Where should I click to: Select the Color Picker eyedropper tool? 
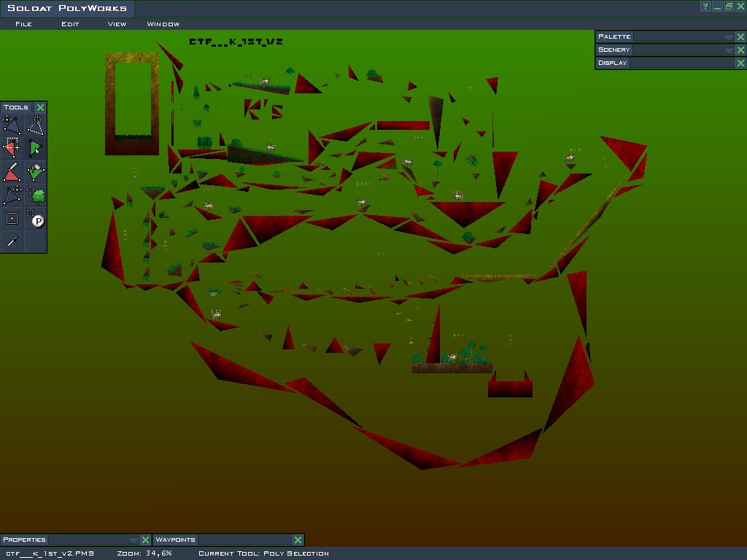[12, 241]
